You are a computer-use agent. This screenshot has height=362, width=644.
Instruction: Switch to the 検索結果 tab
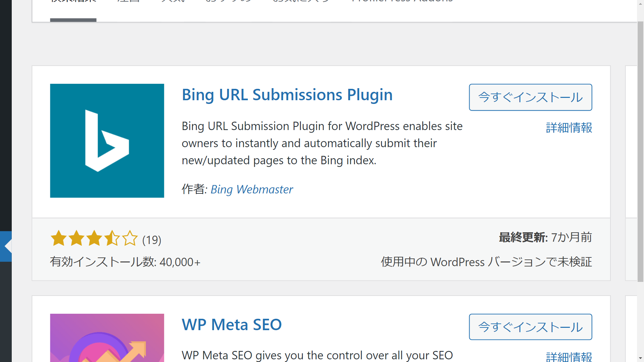point(73,2)
